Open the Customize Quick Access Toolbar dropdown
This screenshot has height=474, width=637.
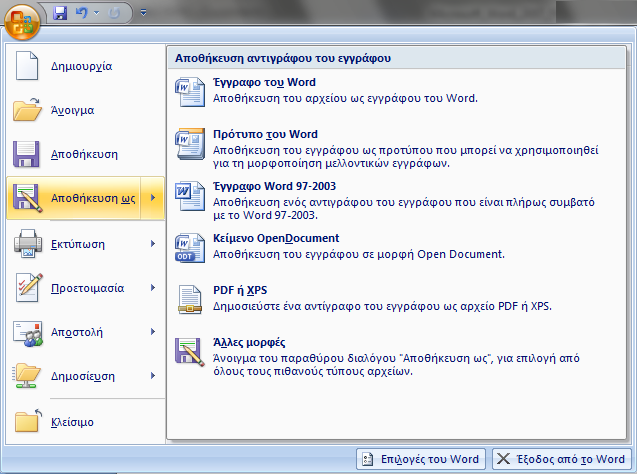pos(143,13)
